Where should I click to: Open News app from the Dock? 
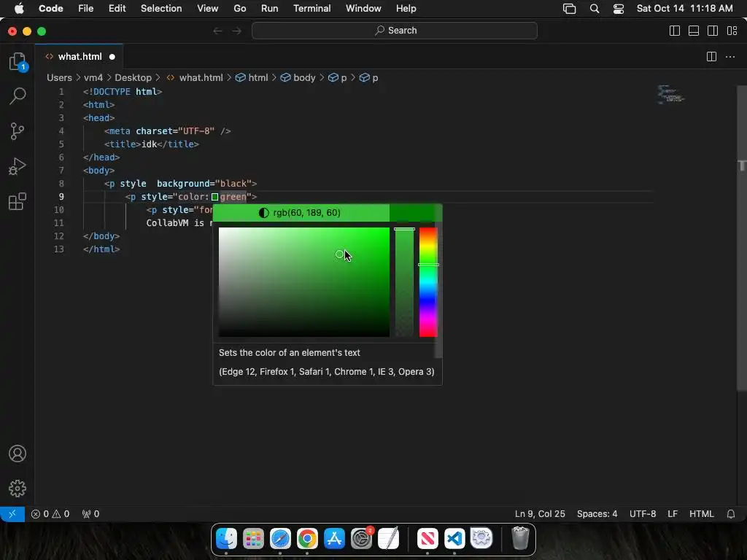coord(427,539)
